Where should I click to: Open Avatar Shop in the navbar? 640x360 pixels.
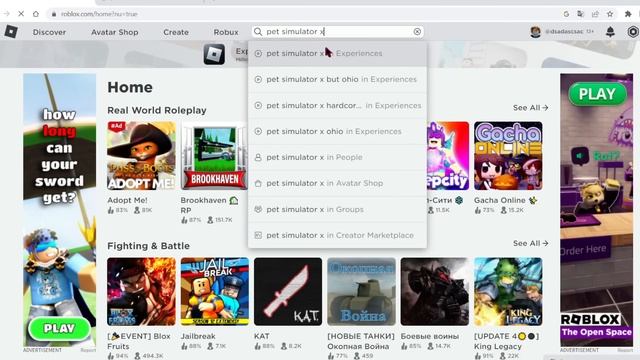click(x=115, y=32)
